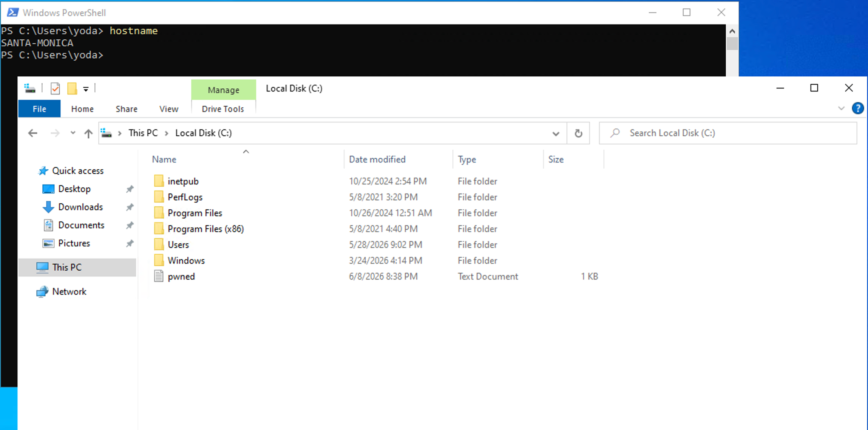Select Quick access in navigation pane

(77, 171)
